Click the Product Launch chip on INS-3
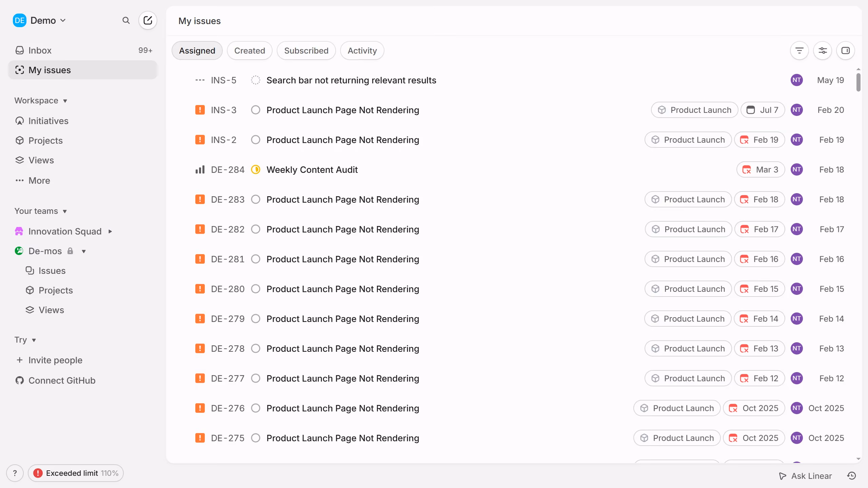The height and width of the screenshot is (488, 868). [x=694, y=110]
